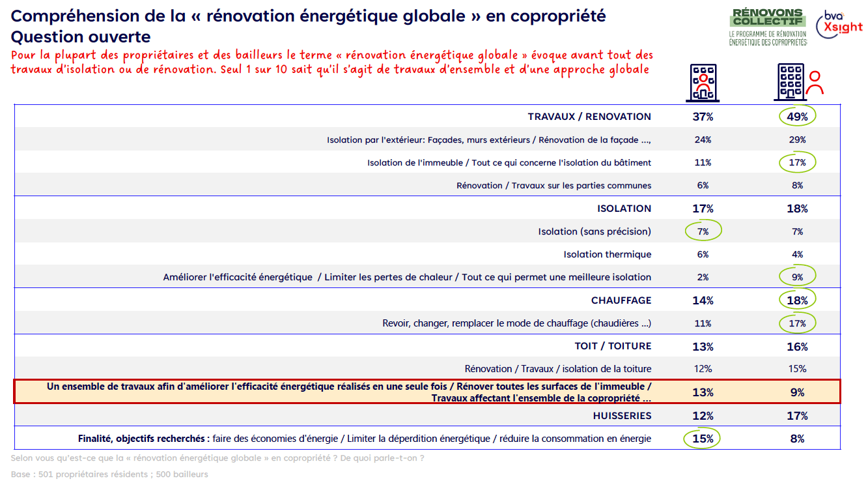Click the 18% value in ISOLATION heading row
Viewport: 868px width, 481px height.
(798, 209)
